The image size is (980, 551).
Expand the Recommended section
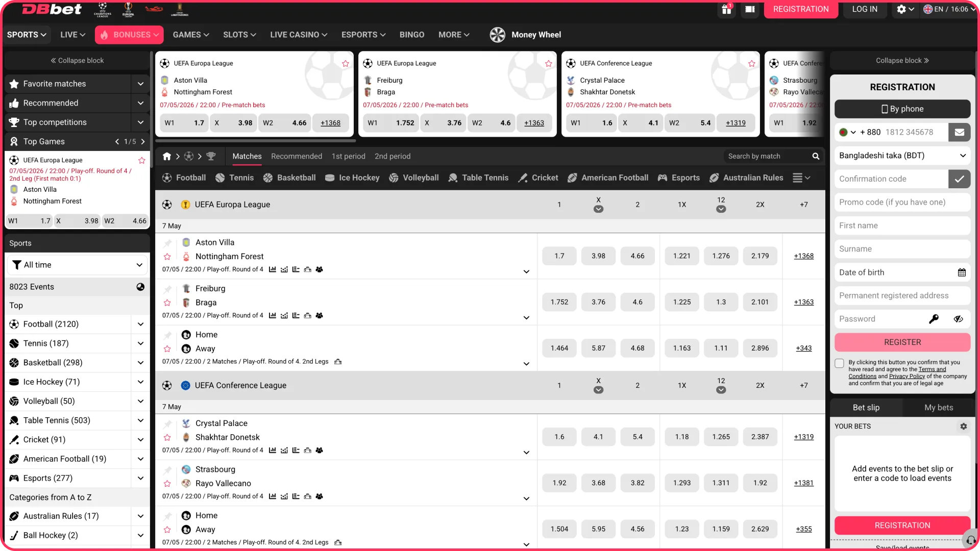point(140,103)
